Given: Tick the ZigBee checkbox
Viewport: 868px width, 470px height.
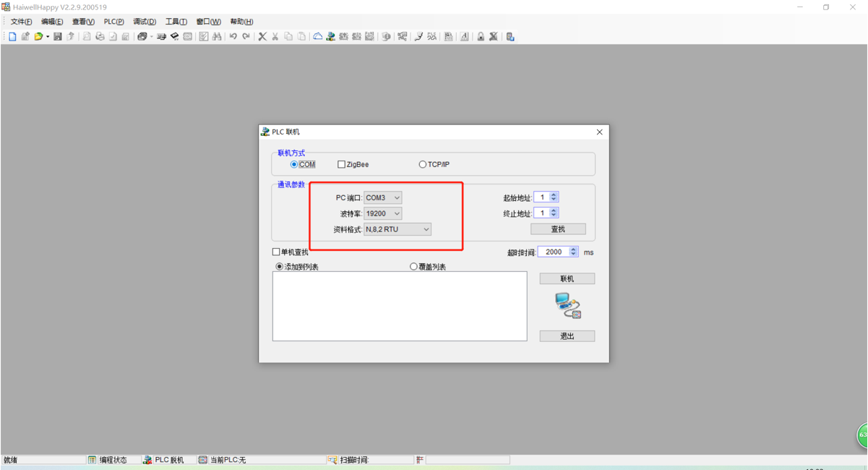Looking at the screenshot, I should [x=342, y=165].
